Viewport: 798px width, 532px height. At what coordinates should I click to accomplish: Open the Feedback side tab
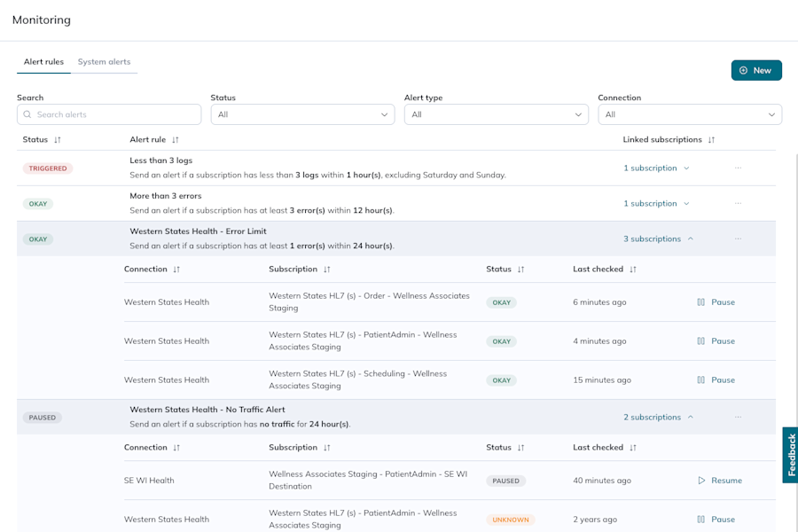click(x=790, y=455)
